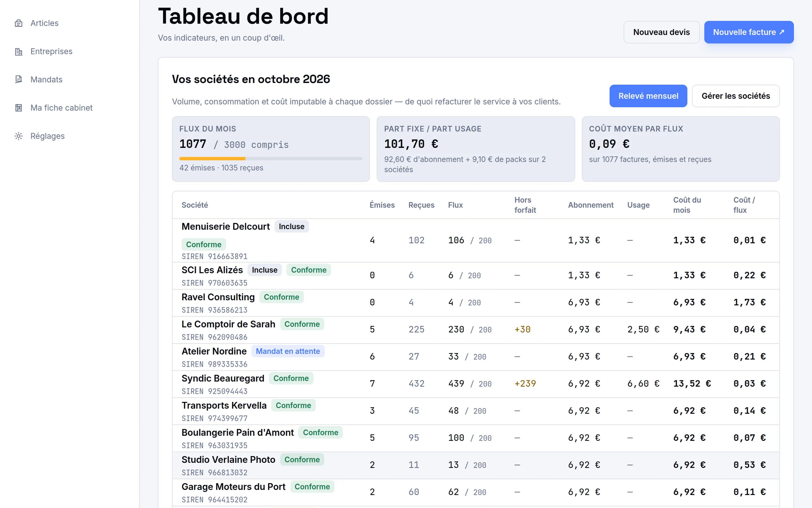Click the Réglages gear icon
This screenshot has height=508, width=812.
pos(19,136)
